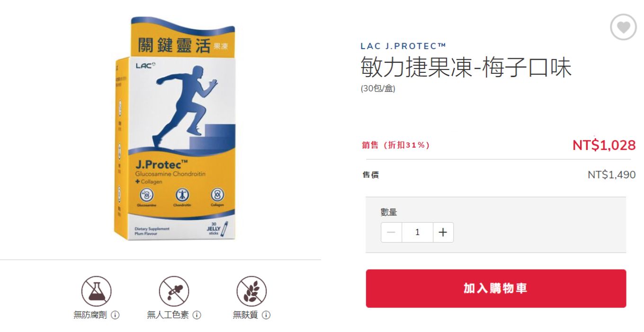
Task: Add product to wishlist with heart icon
Action: tap(623, 27)
